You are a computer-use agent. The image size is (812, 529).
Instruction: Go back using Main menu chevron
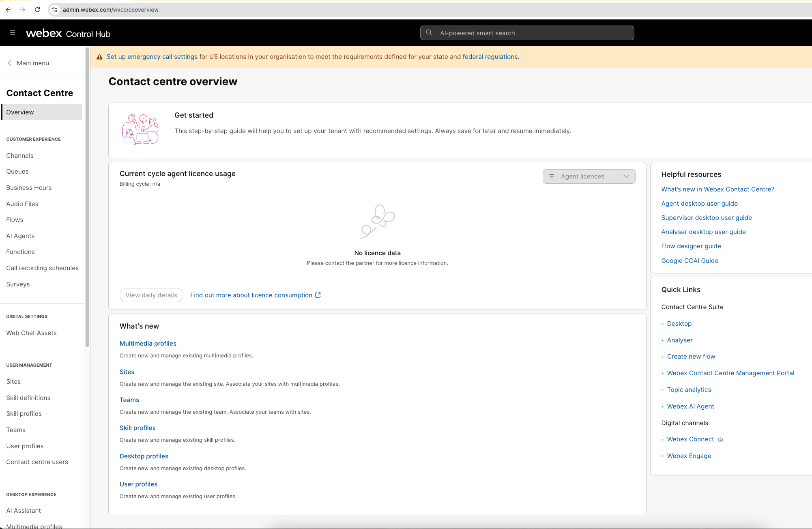click(10, 63)
